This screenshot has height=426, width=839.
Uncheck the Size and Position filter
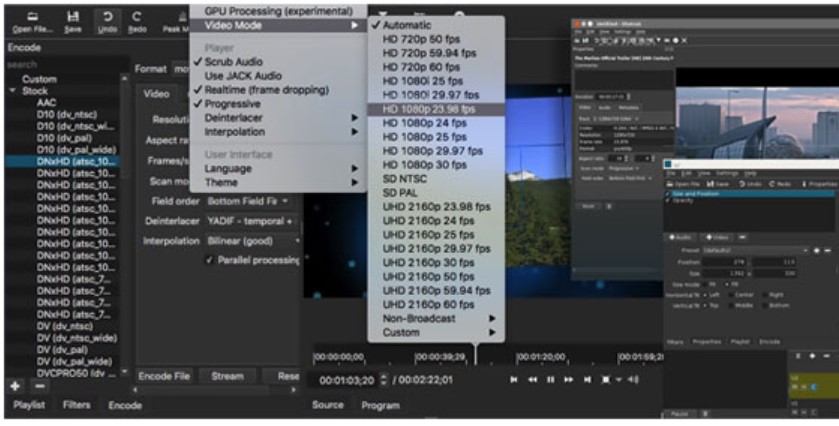[667, 194]
